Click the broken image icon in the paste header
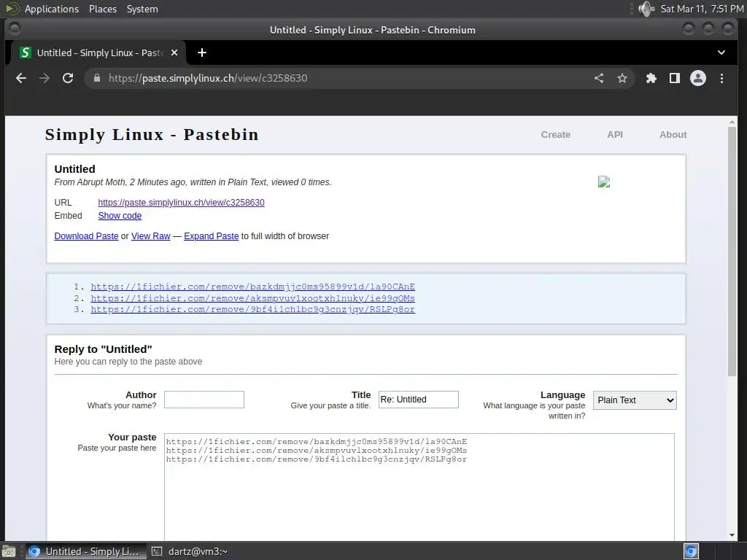Viewport: 747px width, 560px height. 604,182
